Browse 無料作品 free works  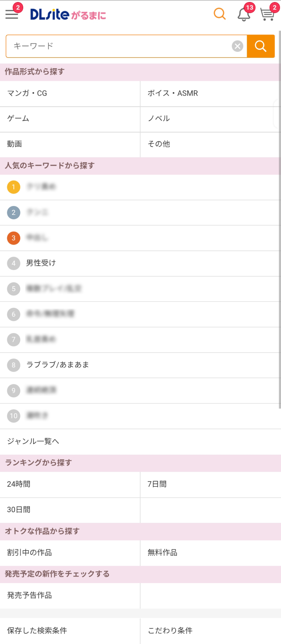[x=210, y=553]
